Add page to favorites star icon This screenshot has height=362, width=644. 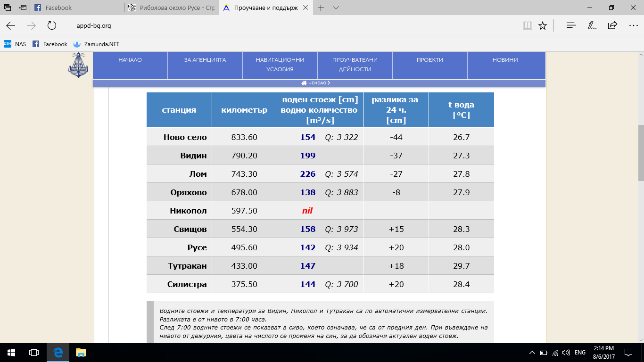(543, 26)
